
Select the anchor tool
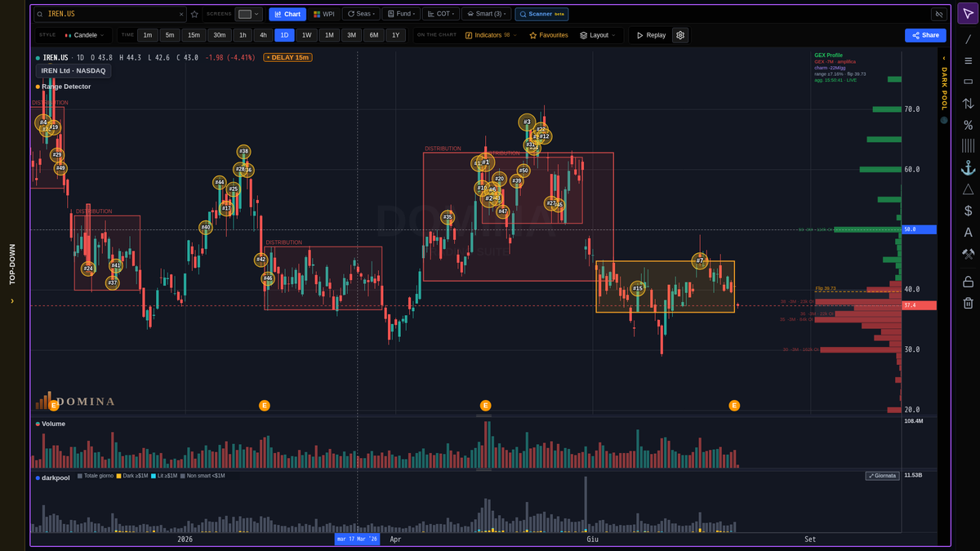968,168
